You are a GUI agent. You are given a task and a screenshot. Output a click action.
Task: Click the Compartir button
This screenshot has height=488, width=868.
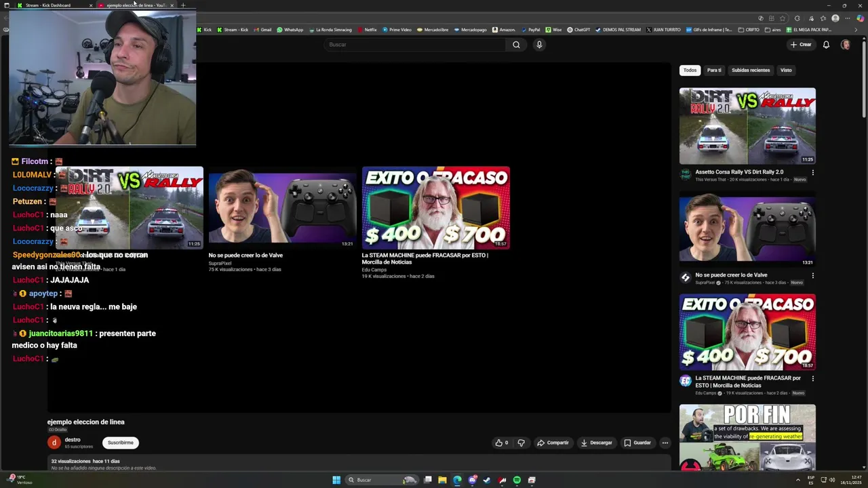(553, 443)
